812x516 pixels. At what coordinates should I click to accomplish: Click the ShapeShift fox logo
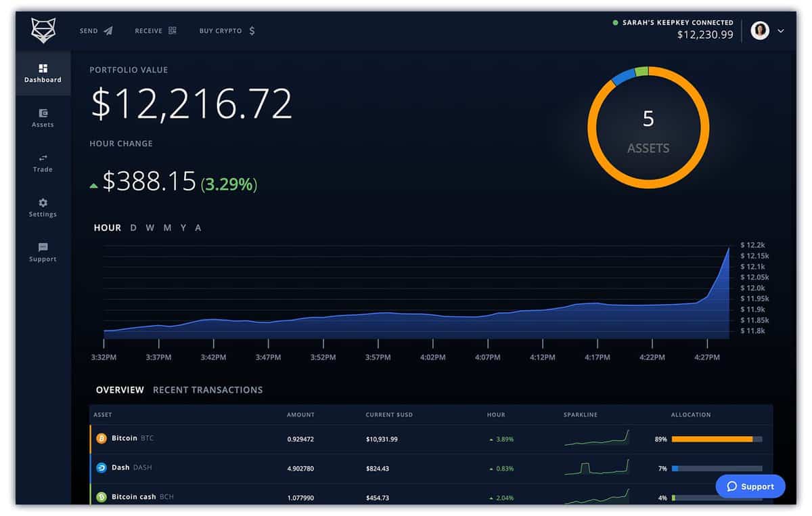[43, 30]
